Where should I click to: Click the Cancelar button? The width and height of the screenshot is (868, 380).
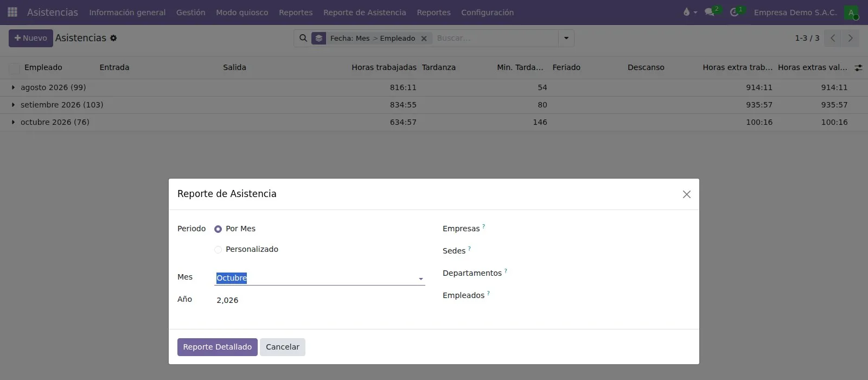[283, 347]
